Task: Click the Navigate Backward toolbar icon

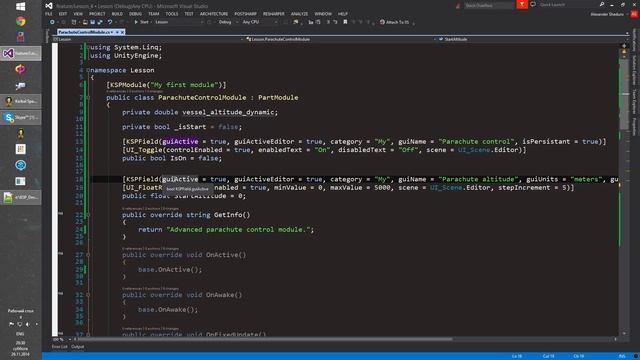Action: 52,22
